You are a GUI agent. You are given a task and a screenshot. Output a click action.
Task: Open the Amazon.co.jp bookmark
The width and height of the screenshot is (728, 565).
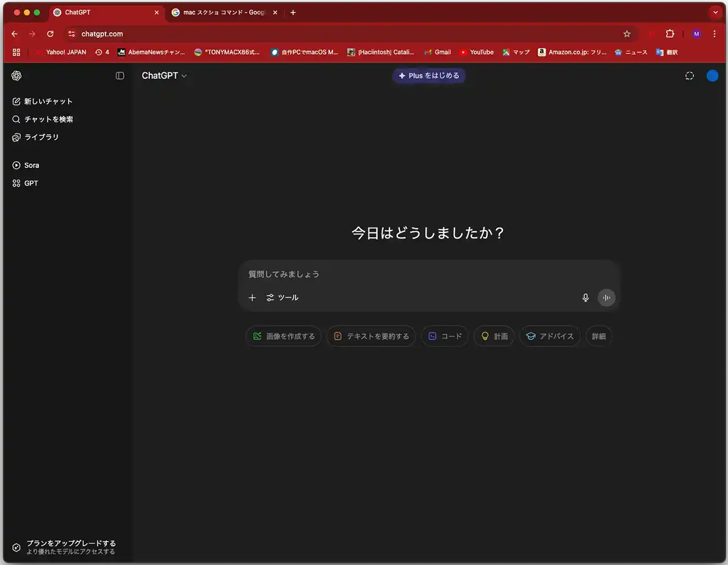[x=572, y=52]
